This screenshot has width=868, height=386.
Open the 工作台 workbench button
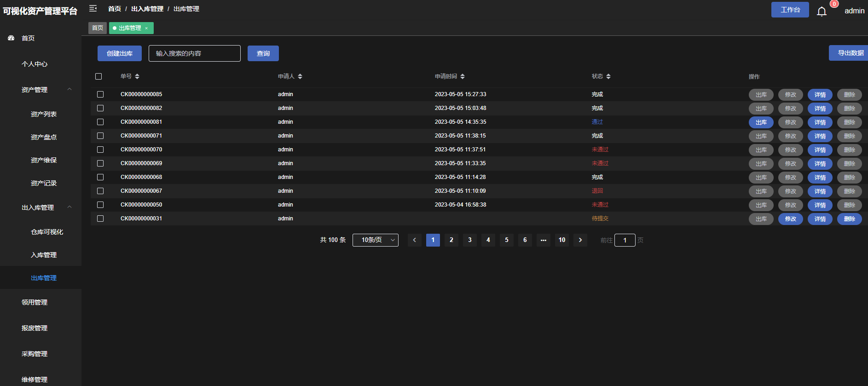pos(790,10)
